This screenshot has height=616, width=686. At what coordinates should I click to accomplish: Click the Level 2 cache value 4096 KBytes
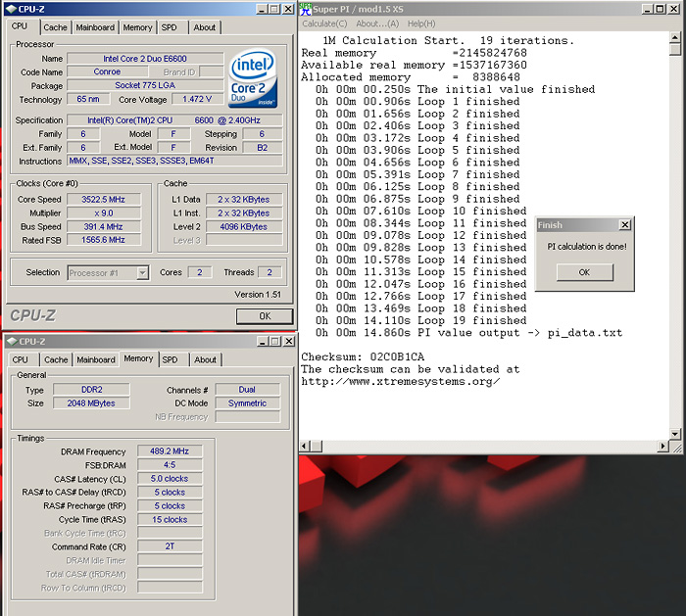244,227
